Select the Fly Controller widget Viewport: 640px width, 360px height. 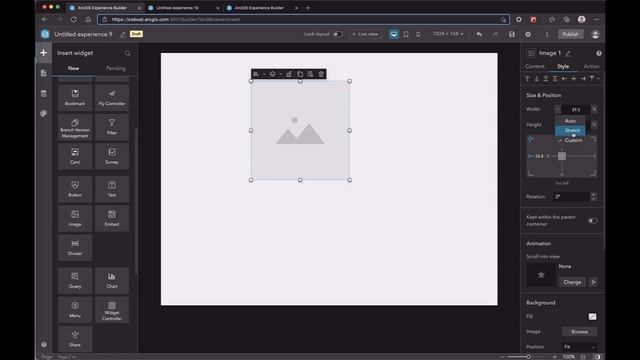112,98
